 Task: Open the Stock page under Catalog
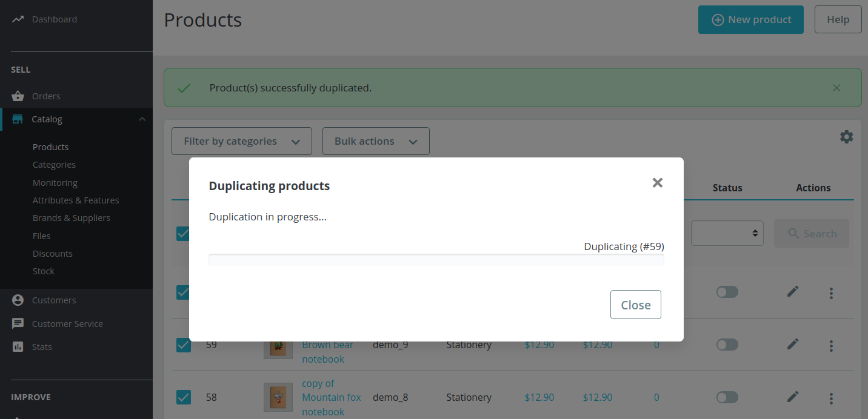click(43, 271)
